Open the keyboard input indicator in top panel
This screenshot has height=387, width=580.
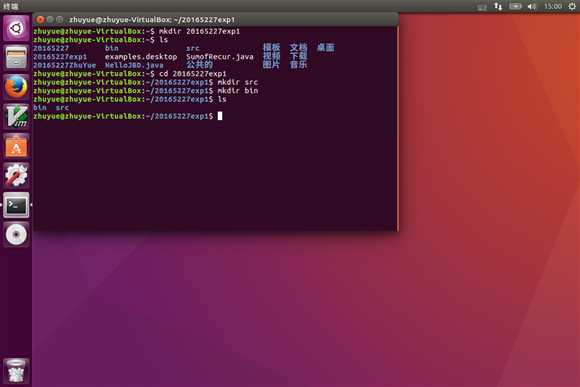pyautogui.click(x=481, y=6)
